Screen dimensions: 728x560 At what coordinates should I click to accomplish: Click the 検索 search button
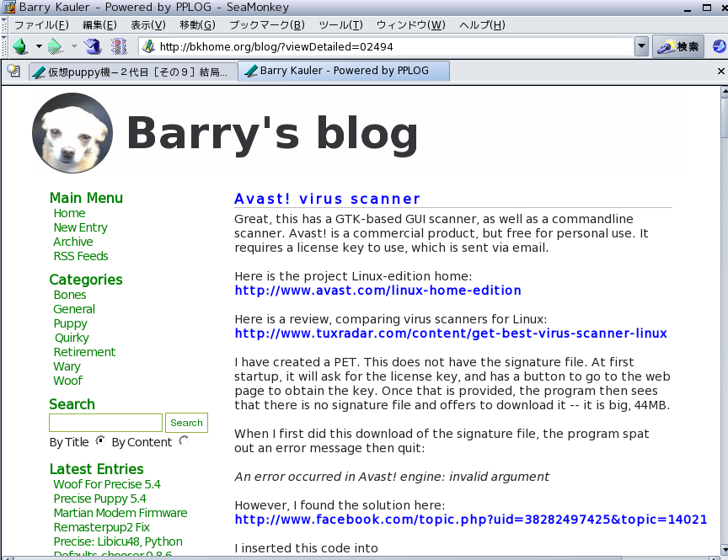[x=678, y=46]
